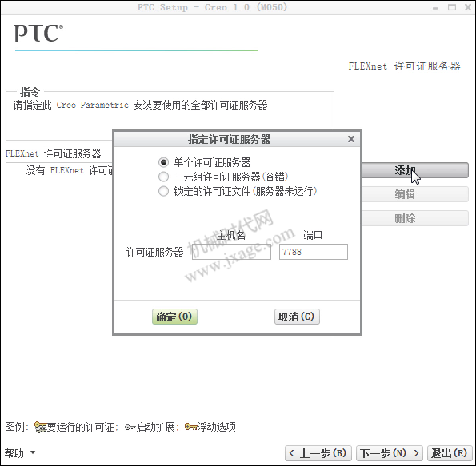This screenshot has width=476, height=466.
Task: Click the 启动扩展 legend key icon
Action: 130,428
